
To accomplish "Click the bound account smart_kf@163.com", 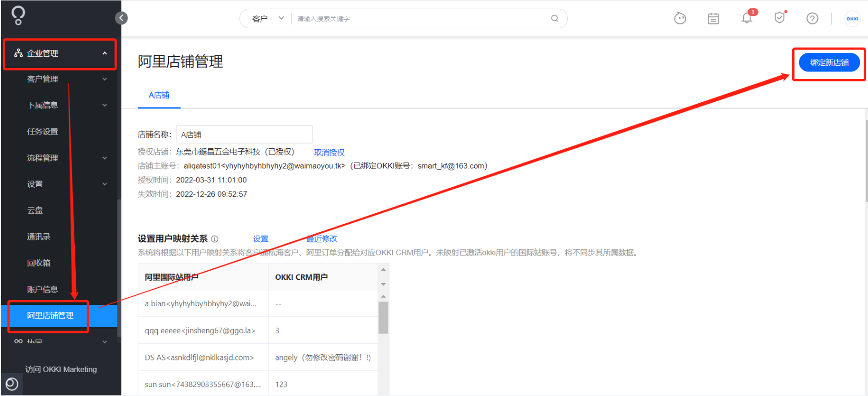I will point(450,166).
